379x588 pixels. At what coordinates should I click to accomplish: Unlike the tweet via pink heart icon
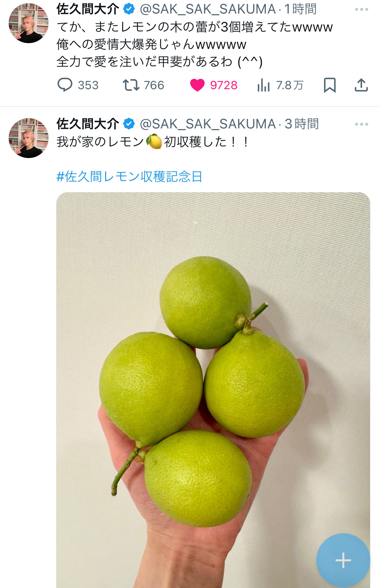pyautogui.click(x=197, y=85)
